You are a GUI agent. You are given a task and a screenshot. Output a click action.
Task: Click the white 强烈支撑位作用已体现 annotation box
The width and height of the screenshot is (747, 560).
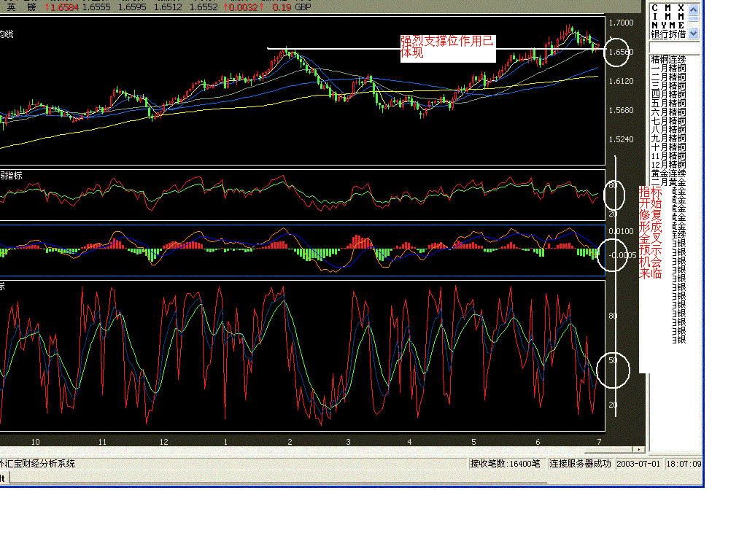coord(447,49)
